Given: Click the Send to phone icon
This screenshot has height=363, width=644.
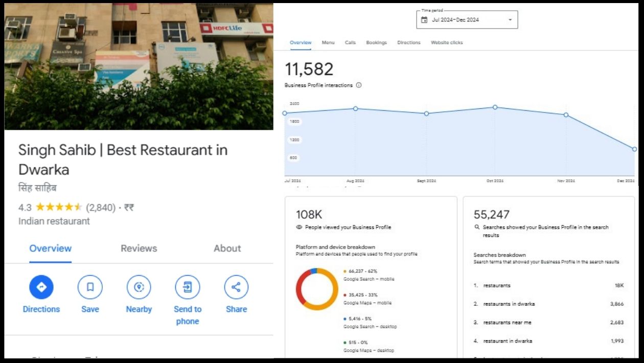Looking at the screenshot, I should tap(188, 287).
